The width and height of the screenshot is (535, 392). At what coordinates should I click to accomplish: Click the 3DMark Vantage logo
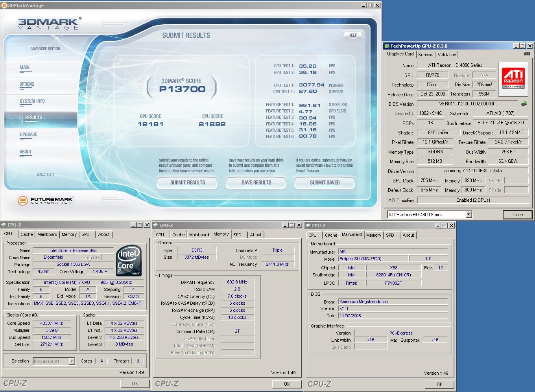coord(49,23)
